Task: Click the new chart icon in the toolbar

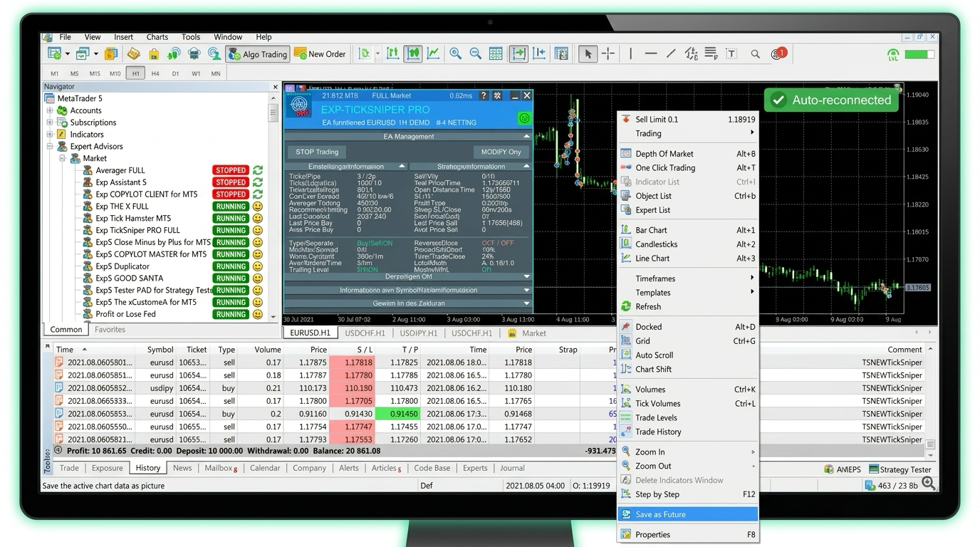Action: point(54,53)
